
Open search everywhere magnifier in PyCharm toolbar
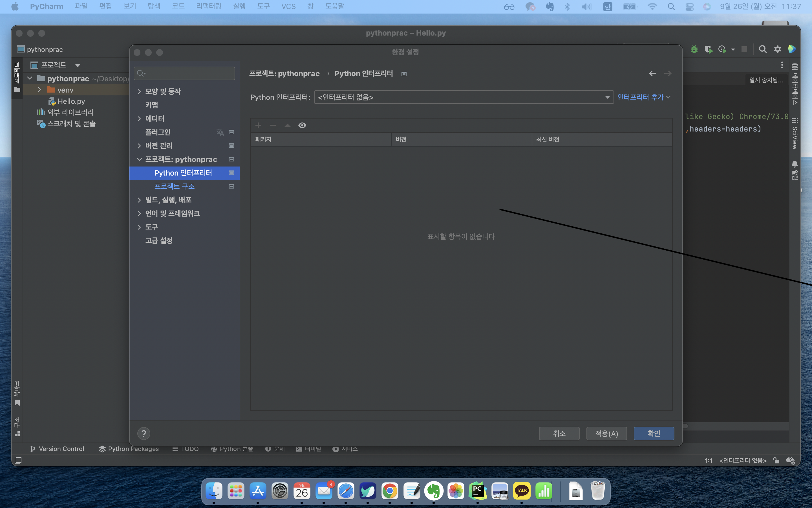pos(763,49)
